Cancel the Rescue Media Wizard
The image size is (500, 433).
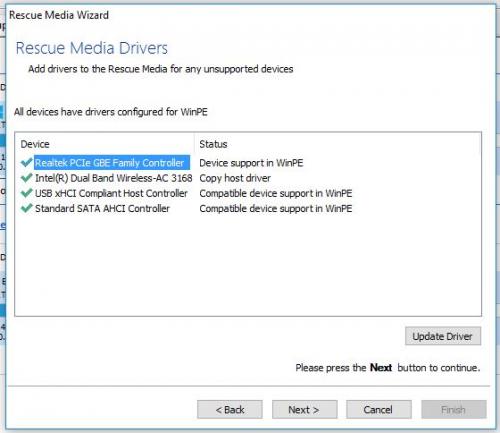click(379, 409)
